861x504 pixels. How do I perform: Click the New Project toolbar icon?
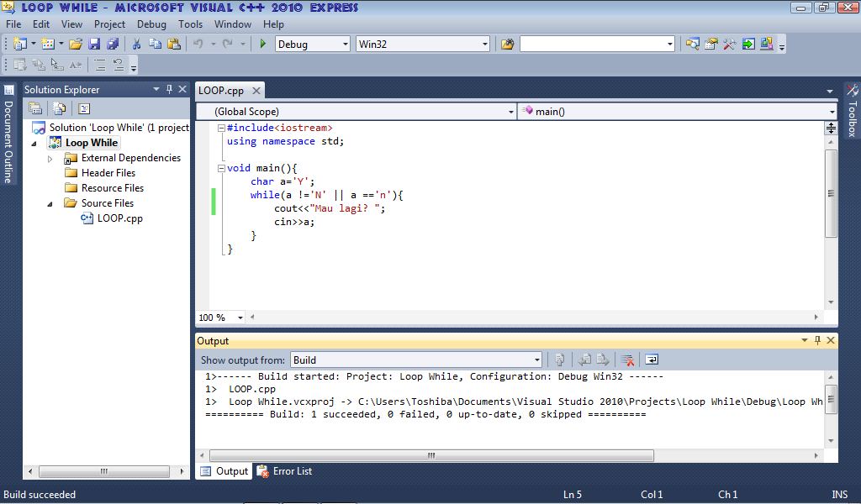pyautogui.click(x=20, y=44)
